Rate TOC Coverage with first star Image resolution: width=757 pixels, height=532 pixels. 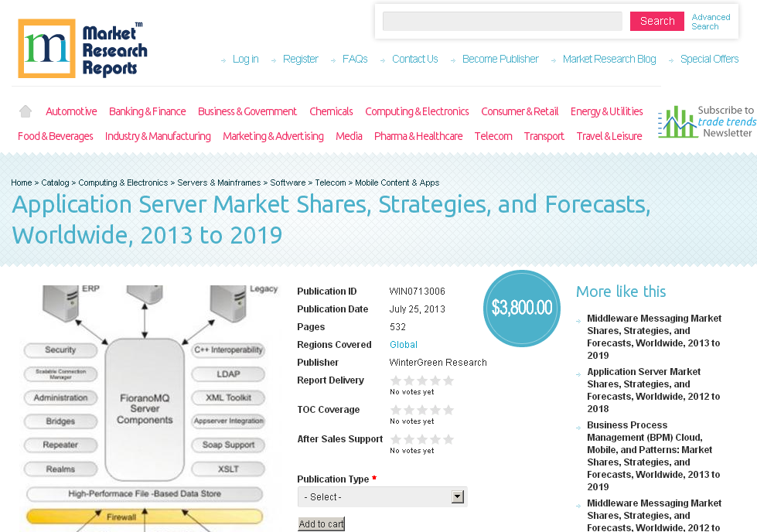[x=396, y=410]
